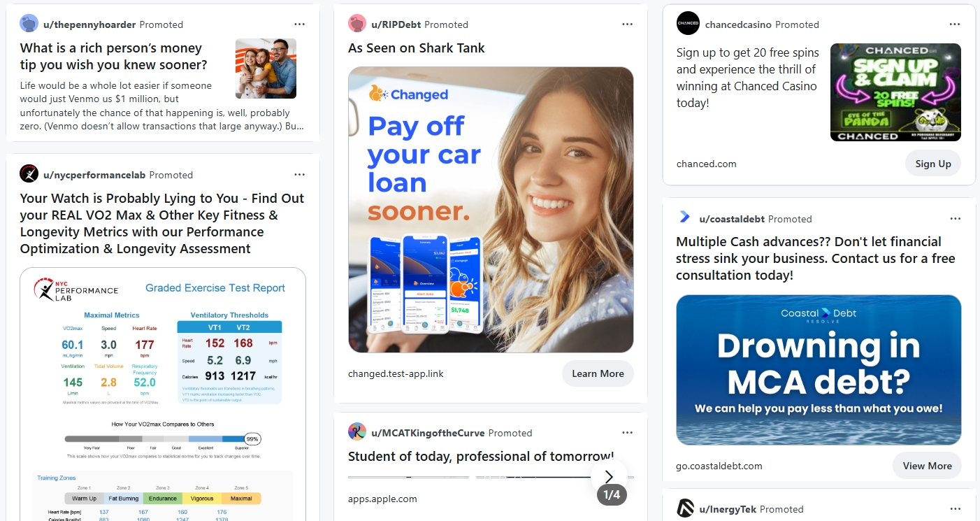Image resolution: width=980 pixels, height=521 pixels.
Task: Open the u/coastaldebt blue arrow avatar
Action: point(685,218)
